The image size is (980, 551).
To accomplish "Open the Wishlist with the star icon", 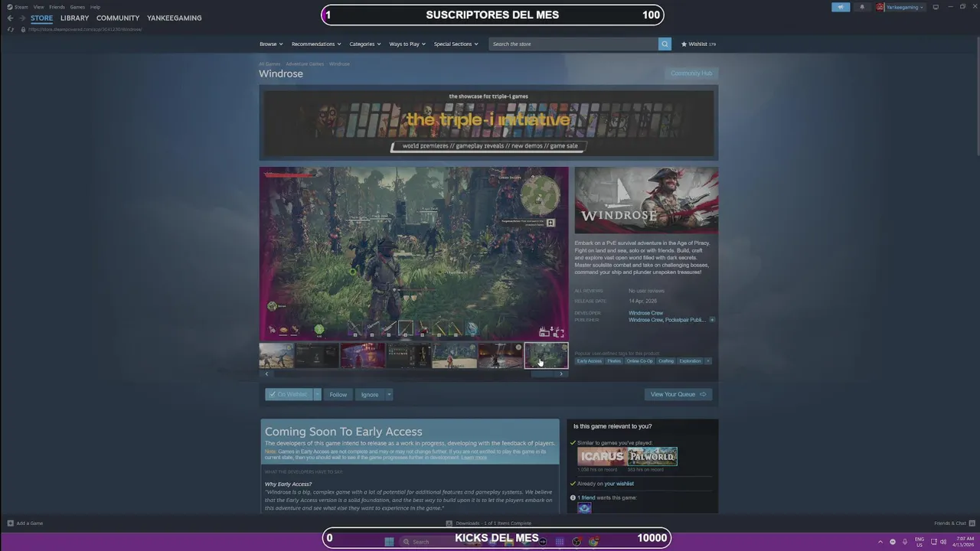I will click(x=684, y=44).
